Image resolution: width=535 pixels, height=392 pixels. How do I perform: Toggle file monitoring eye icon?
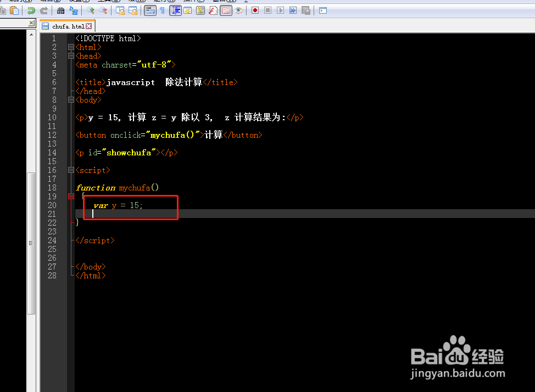pyautogui.click(x=238, y=10)
